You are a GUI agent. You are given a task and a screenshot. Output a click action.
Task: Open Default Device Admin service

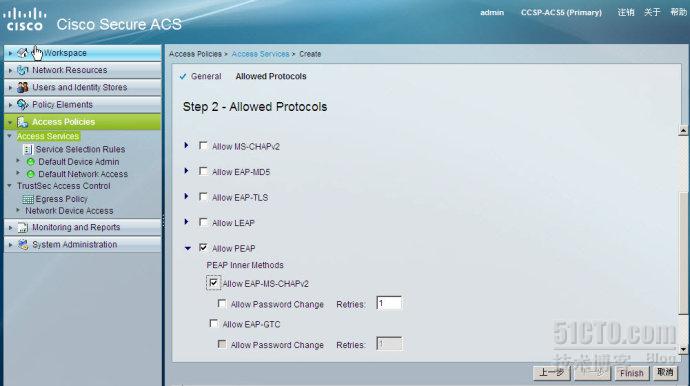click(x=79, y=162)
